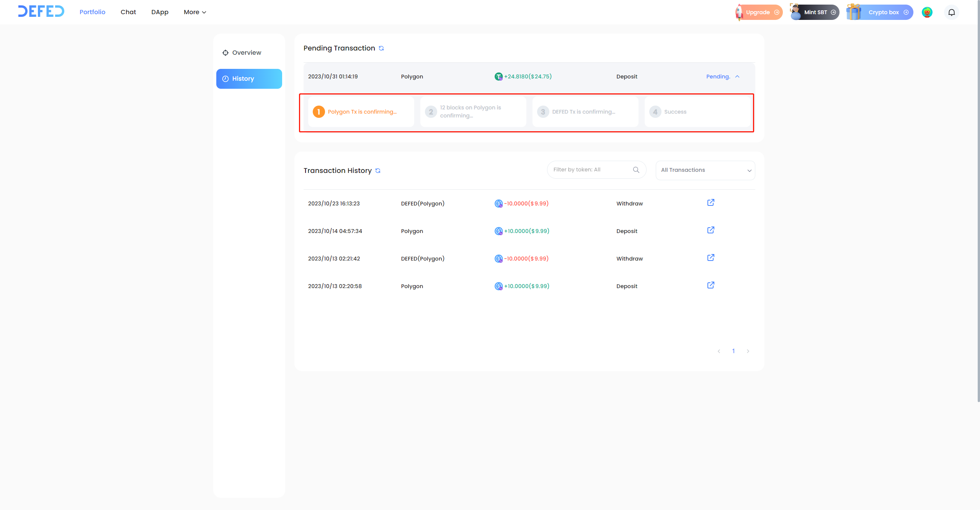Open external link for 2023/10/13 02:21:42 withdraw
980x510 pixels.
click(710, 258)
